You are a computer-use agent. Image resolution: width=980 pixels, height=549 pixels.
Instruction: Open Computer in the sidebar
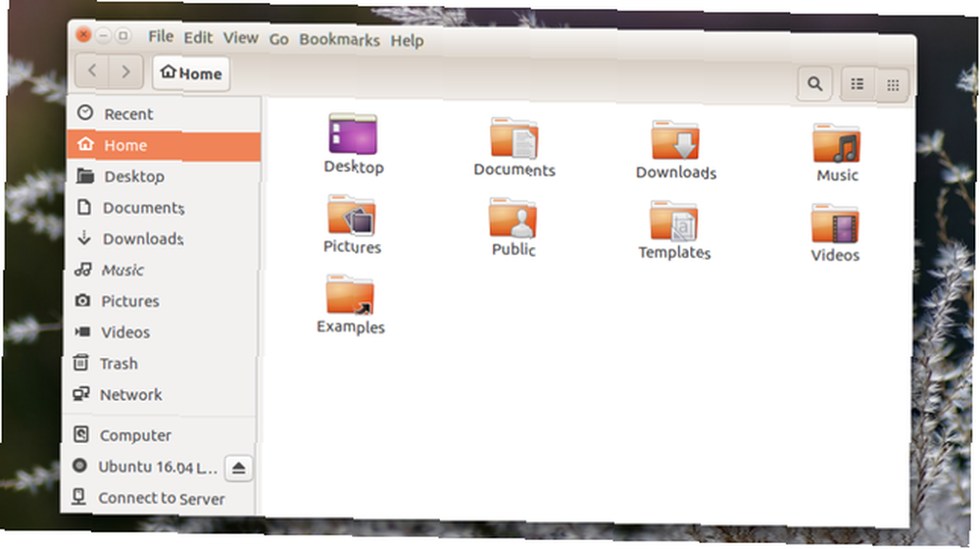coord(158,435)
